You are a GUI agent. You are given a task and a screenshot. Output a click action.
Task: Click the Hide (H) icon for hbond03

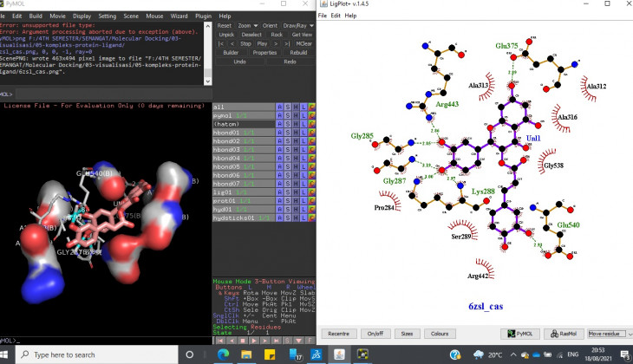tap(296, 150)
